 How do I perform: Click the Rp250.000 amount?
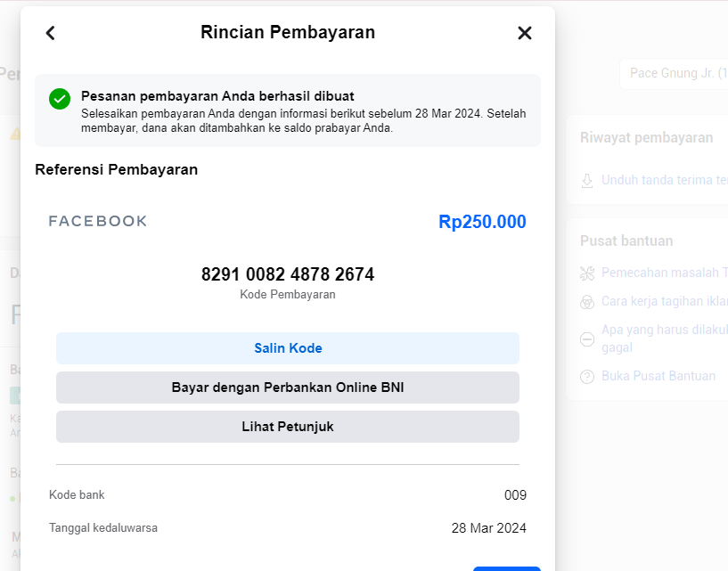pyautogui.click(x=482, y=222)
